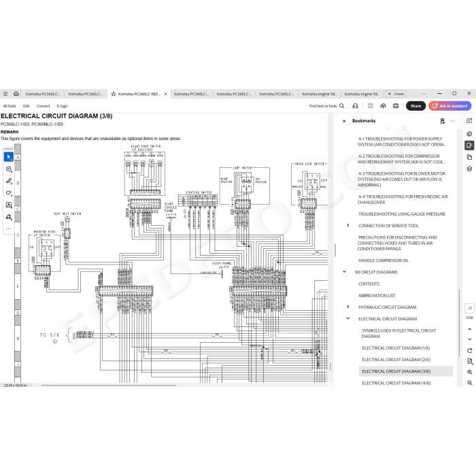Collapse the 90 CIRCUIT DIAGRAMS bookmark
476x476 pixels.
(x=344, y=272)
